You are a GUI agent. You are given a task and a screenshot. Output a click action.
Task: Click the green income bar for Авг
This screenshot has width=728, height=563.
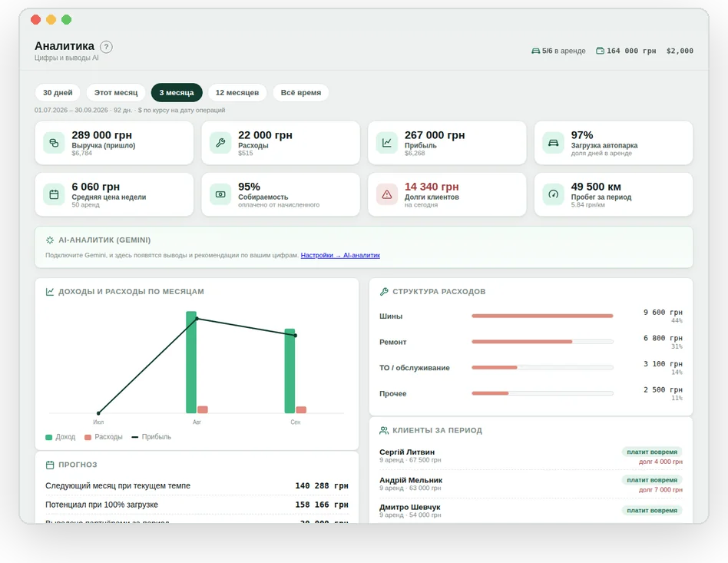click(191, 362)
